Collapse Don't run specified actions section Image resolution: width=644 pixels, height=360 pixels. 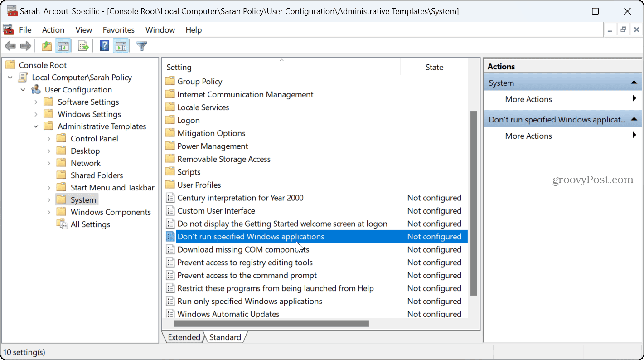634,120
